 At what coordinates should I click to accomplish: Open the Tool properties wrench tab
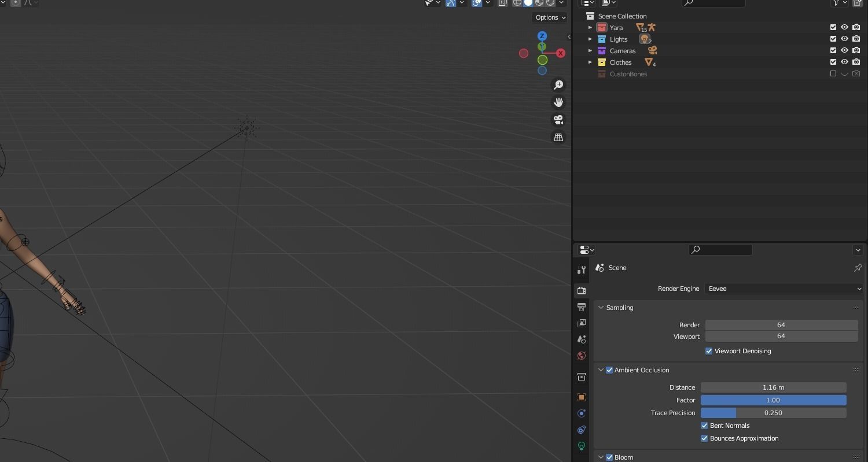(x=582, y=270)
